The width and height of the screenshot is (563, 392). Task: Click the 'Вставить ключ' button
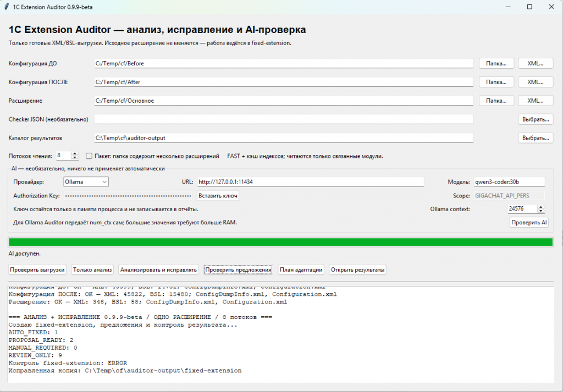pos(218,196)
